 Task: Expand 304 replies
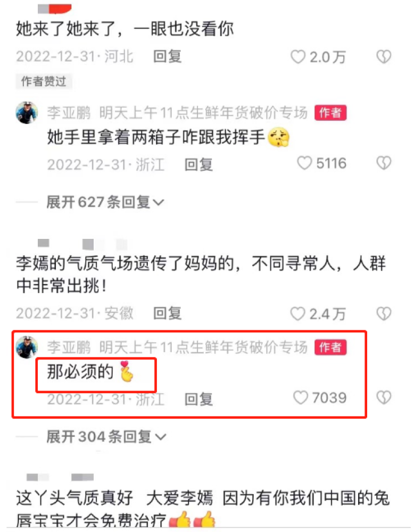tap(106, 437)
